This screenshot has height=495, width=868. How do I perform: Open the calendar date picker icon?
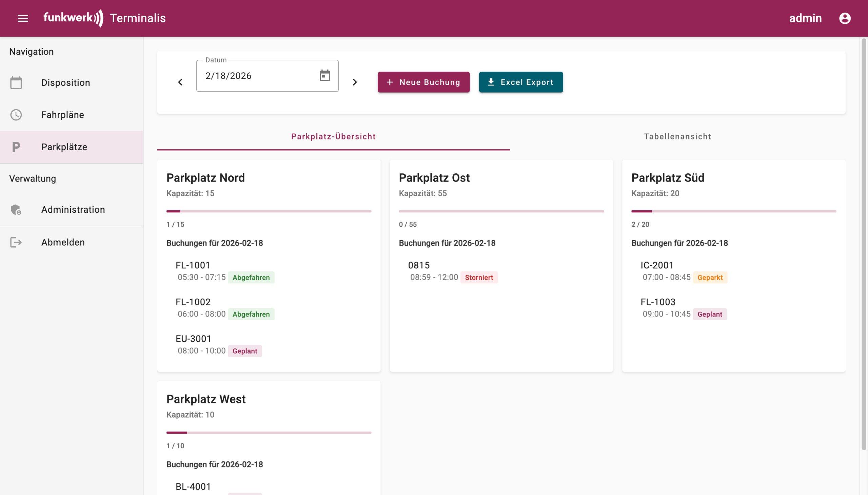click(x=324, y=75)
